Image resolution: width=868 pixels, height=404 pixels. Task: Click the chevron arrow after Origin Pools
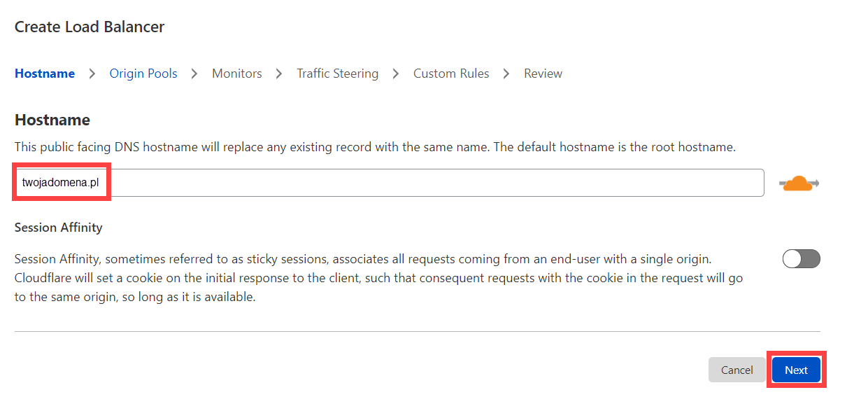pyautogui.click(x=195, y=74)
